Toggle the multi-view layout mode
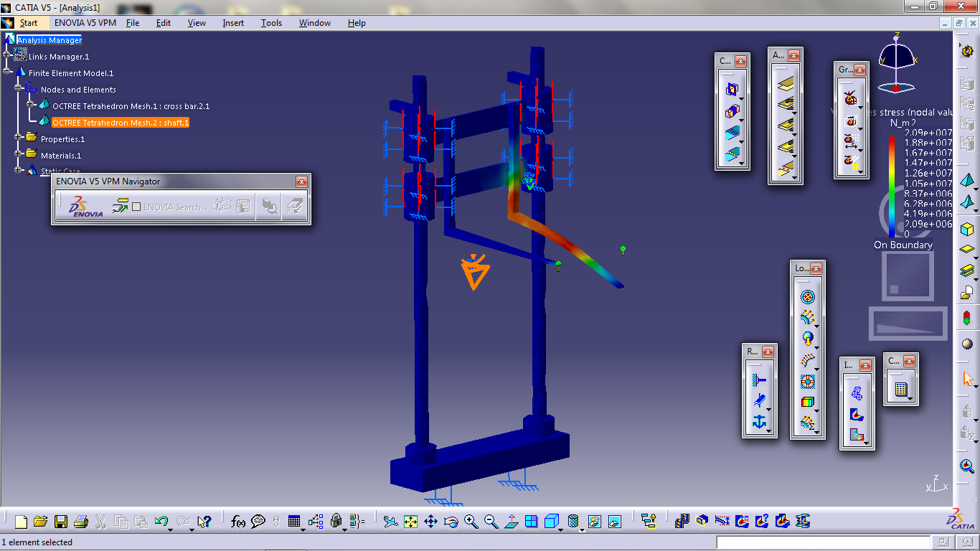Viewport: 980px width, 551px height. pos(531,520)
